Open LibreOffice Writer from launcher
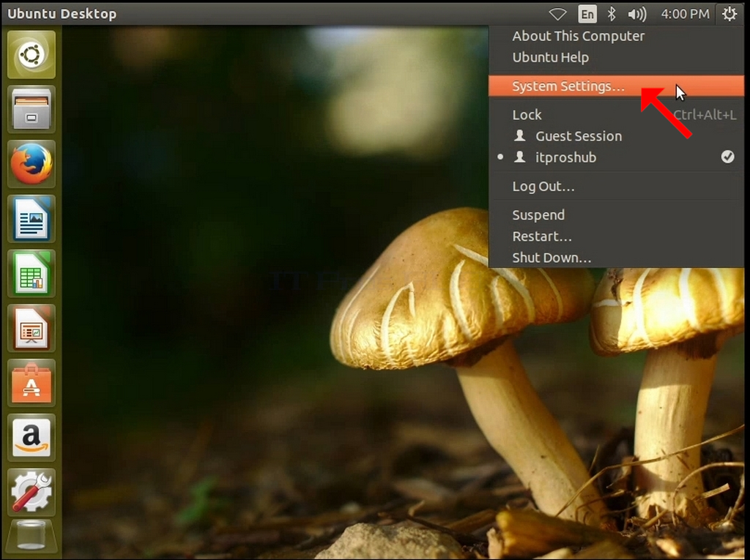 click(31, 219)
